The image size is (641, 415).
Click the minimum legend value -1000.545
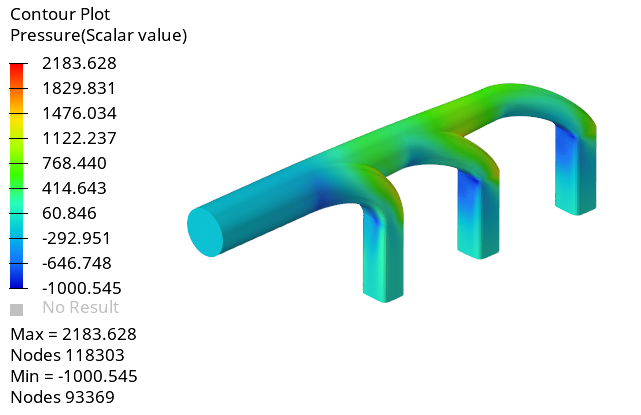click(79, 288)
